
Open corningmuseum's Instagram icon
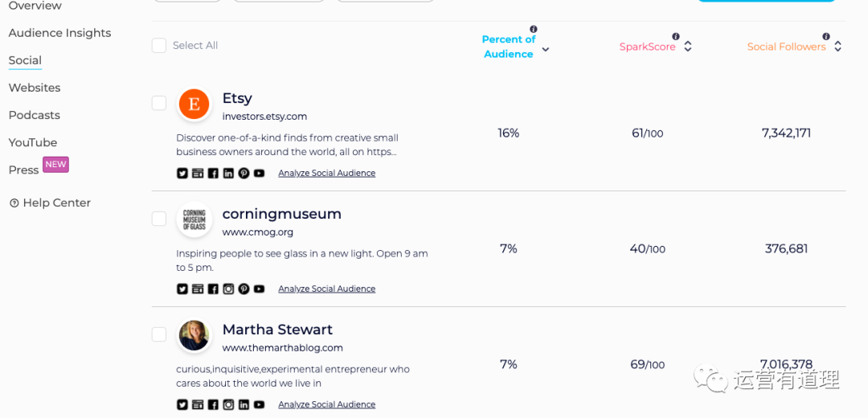click(228, 289)
